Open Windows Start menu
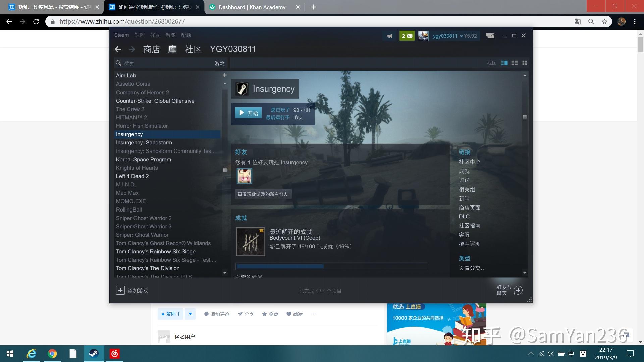 coord(10,354)
